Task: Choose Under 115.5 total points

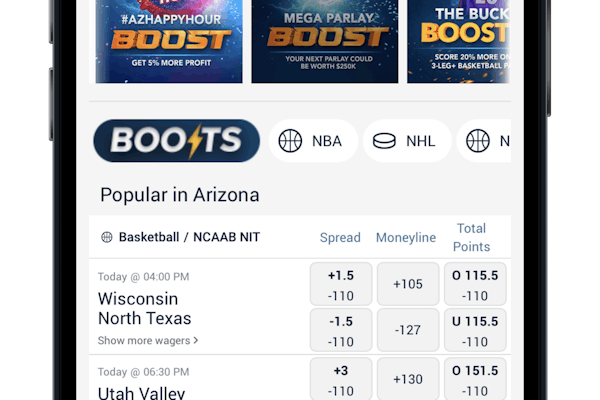Action: [x=475, y=330]
